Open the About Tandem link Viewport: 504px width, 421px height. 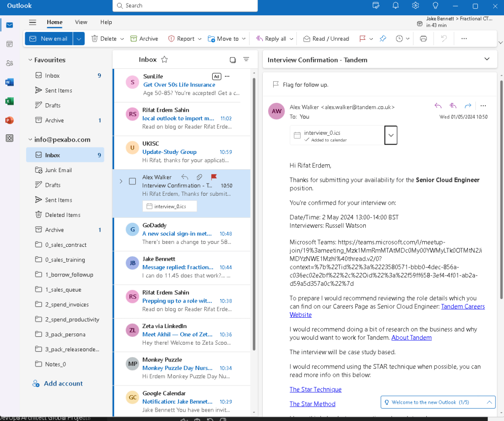[x=411, y=337]
